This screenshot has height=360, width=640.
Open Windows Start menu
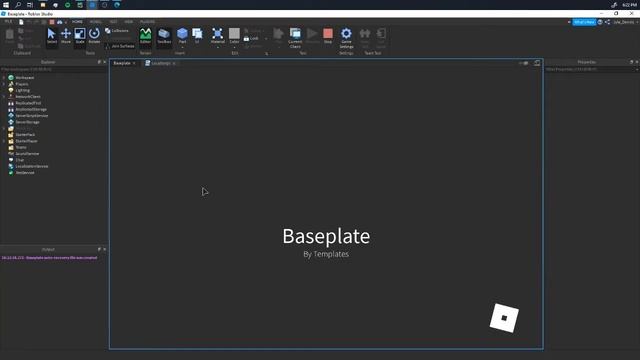[6, 5]
